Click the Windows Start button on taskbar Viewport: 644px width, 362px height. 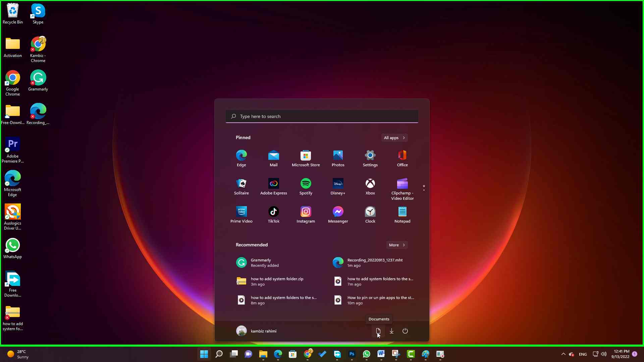tap(204, 354)
